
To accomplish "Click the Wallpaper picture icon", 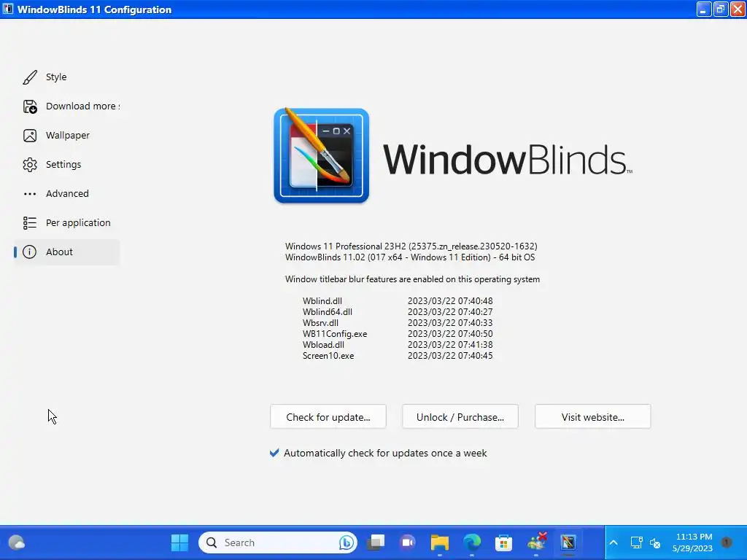I will [30, 136].
